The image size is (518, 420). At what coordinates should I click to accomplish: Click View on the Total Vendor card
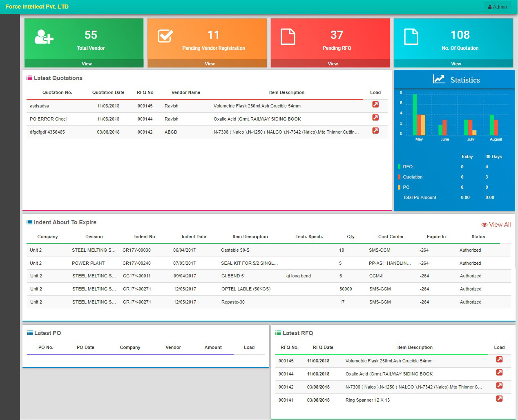tap(87, 64)
